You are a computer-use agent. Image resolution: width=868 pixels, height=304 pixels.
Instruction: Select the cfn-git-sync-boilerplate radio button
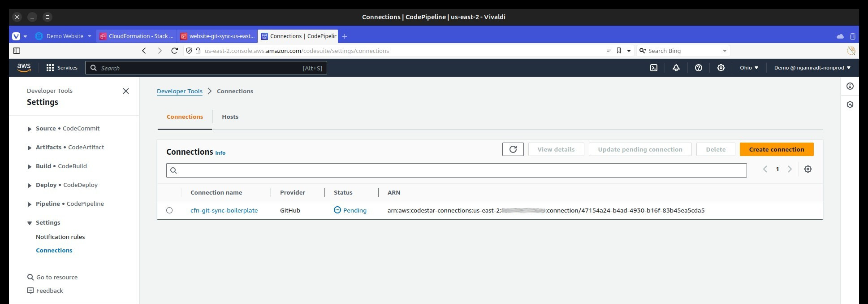pyautogui.click(x=169, y=210)
